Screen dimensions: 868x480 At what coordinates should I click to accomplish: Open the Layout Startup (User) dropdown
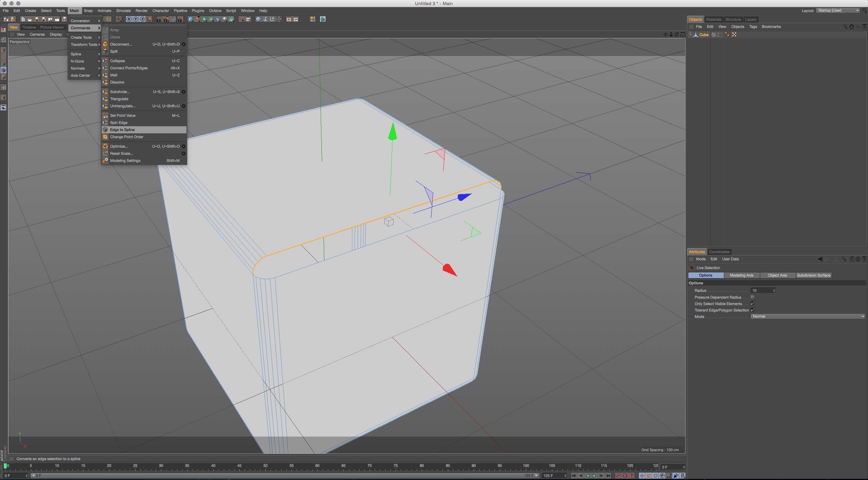point(838,11)
